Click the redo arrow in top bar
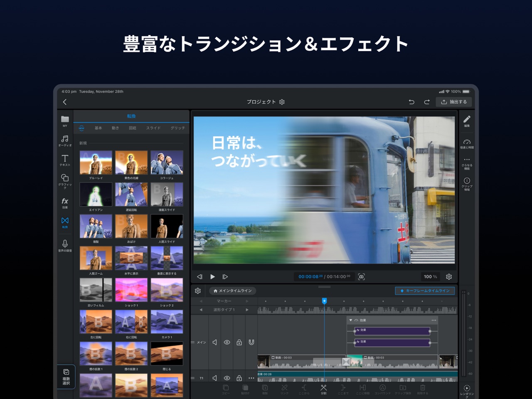The width and height of the screenshot is (532, 399). coord(426,102)
